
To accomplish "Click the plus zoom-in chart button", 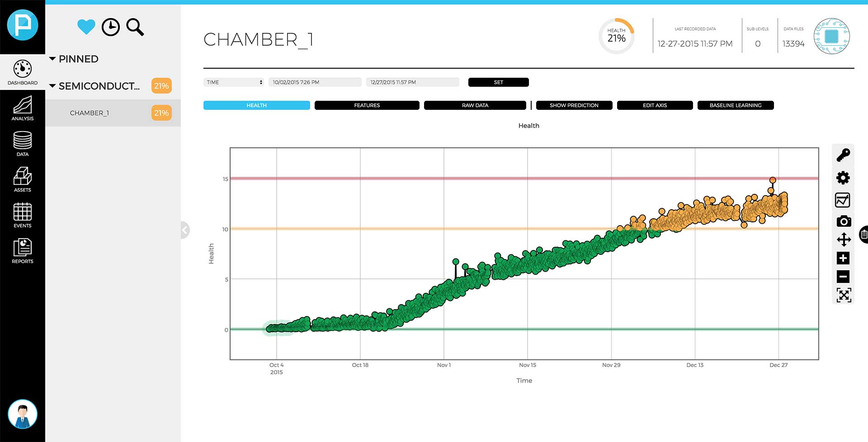I will click(843, 258).
